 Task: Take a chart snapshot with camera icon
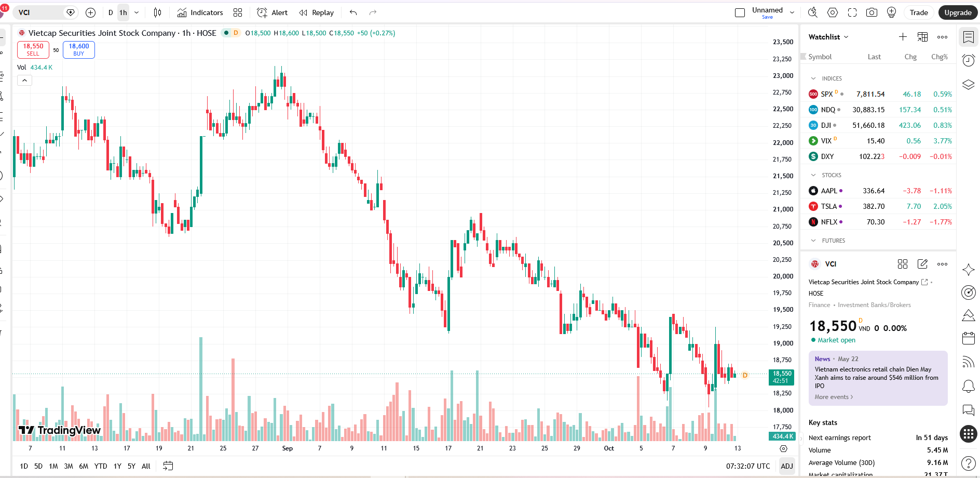coord(872,12)
